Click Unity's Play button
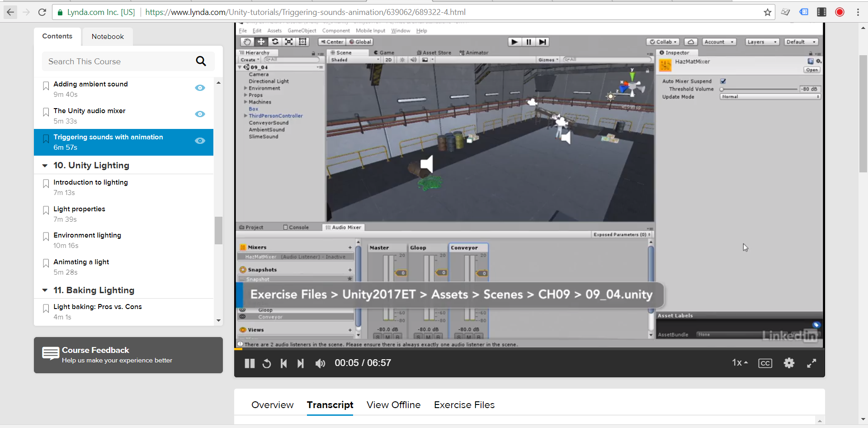Image resolution: width=868 pixels, height=428 pixels. click(x=514, y=42)
